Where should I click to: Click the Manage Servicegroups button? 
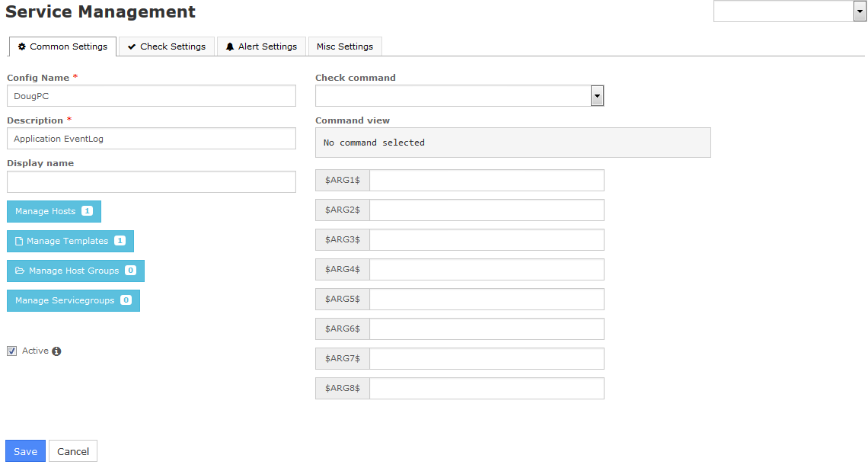(x=73, y=300)
